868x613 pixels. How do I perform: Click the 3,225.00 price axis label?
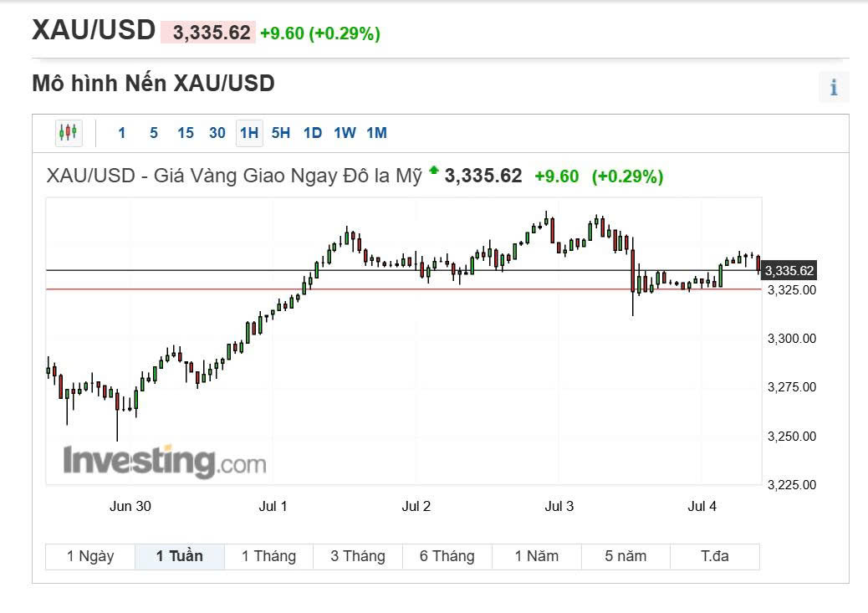(x=792, y=485)
